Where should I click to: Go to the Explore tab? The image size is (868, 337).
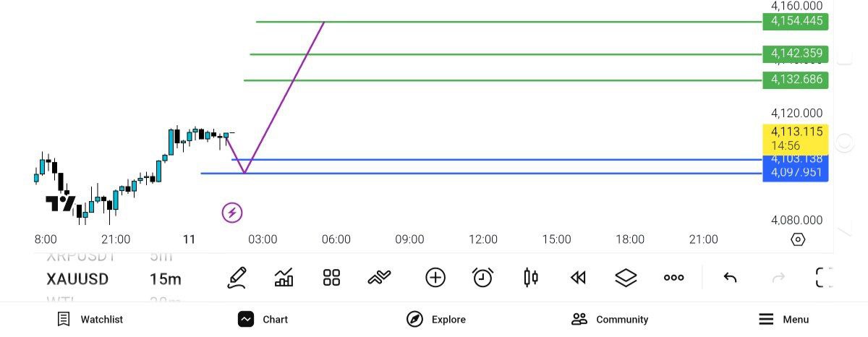tap(435, 319)
